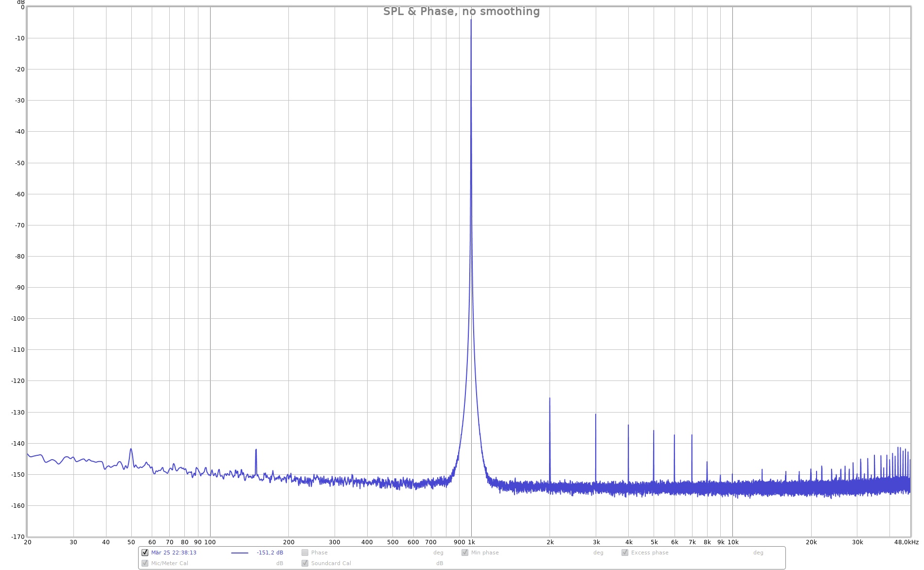The height and width of the screenshot is (570, 924).
Task: Click the Soundcard Cal legend label
Action: coord(331,563)
